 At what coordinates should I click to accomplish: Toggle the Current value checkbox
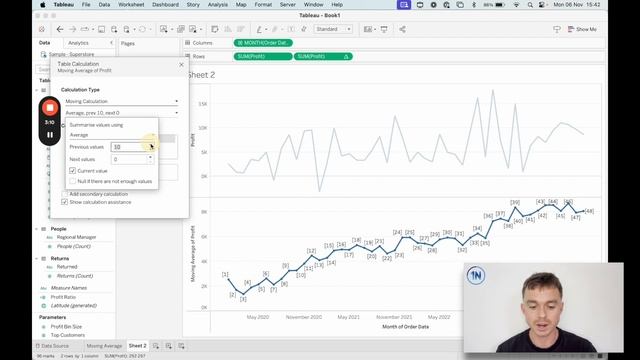73,171
